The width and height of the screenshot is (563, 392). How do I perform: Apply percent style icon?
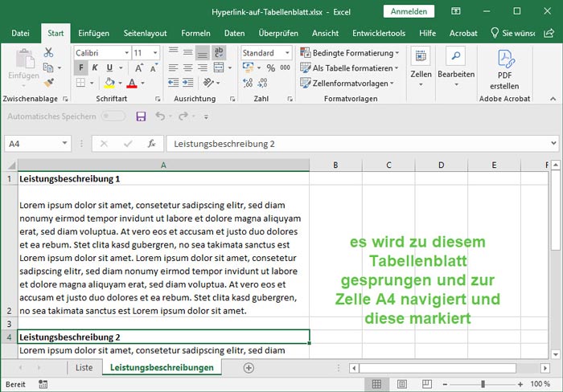coord(271,67)
